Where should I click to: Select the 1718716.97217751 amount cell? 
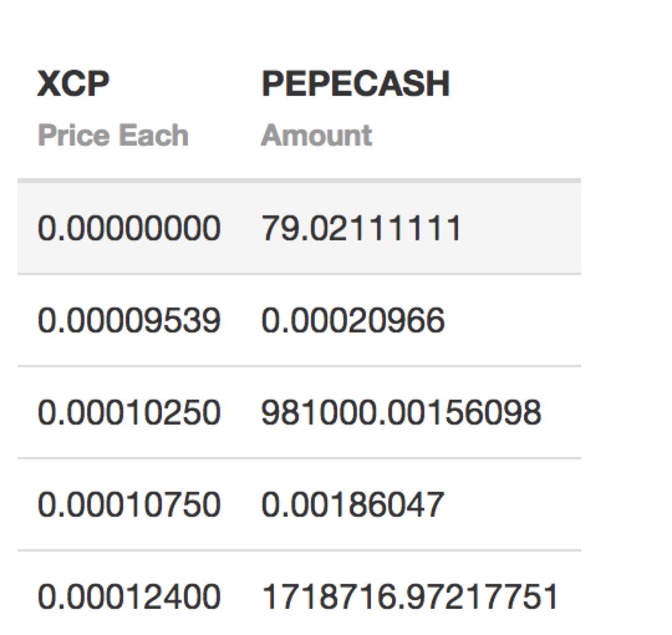(x=409, y=596)
